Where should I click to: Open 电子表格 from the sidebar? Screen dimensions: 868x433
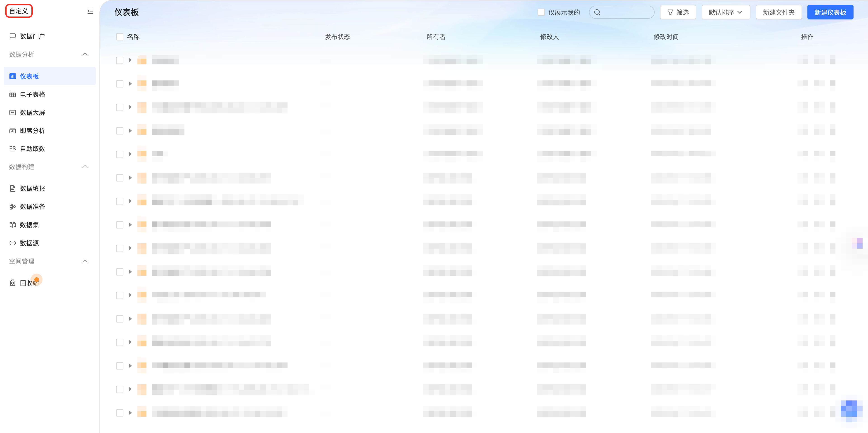click(32, 95)
